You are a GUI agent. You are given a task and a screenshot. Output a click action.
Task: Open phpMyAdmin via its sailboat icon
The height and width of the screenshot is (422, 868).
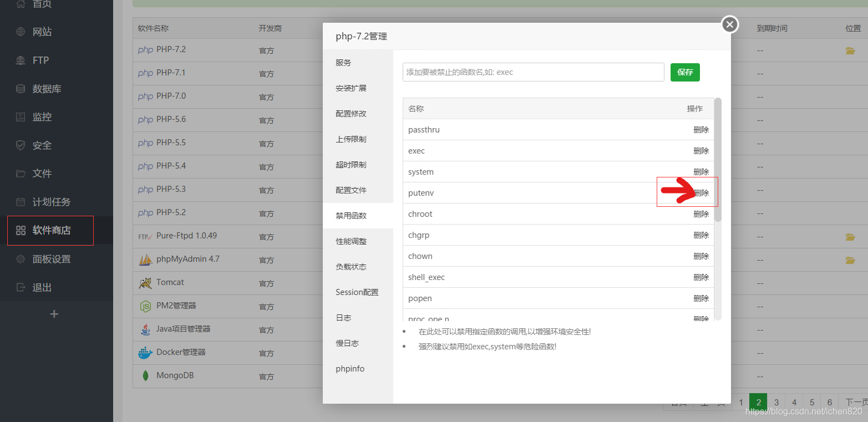[x=145, y=259]
